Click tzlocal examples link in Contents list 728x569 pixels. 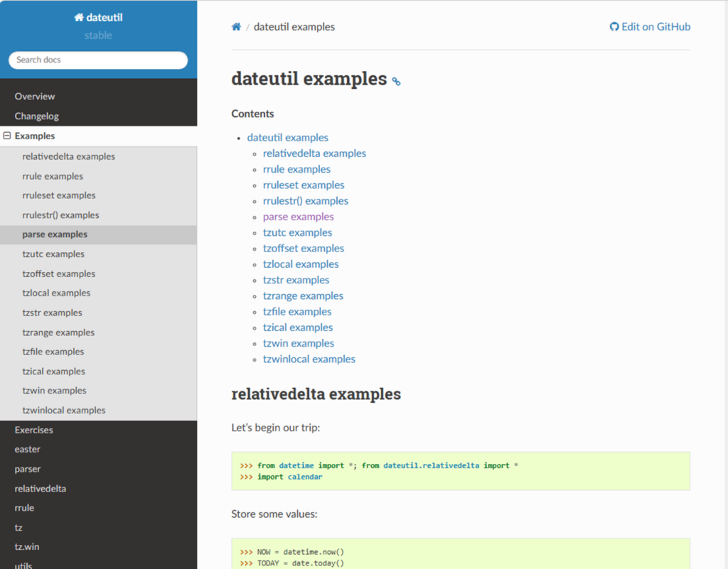tap(301, 264)
